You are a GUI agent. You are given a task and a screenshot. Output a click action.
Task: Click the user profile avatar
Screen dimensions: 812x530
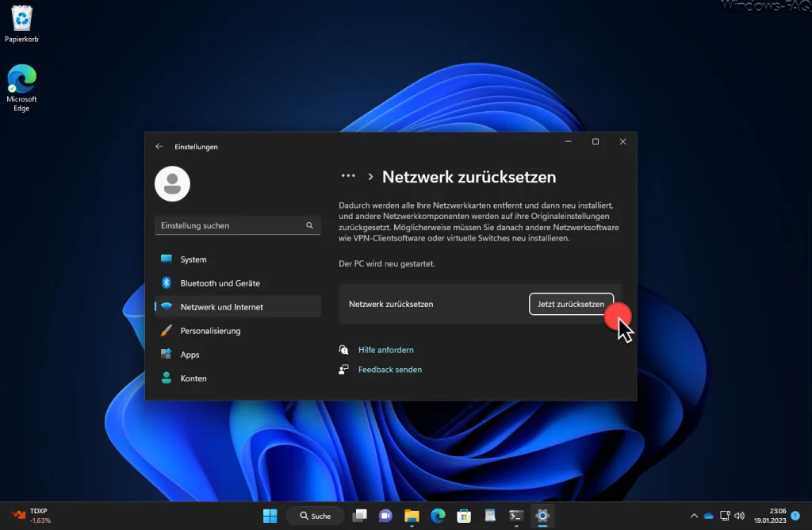tap(172, 184)
